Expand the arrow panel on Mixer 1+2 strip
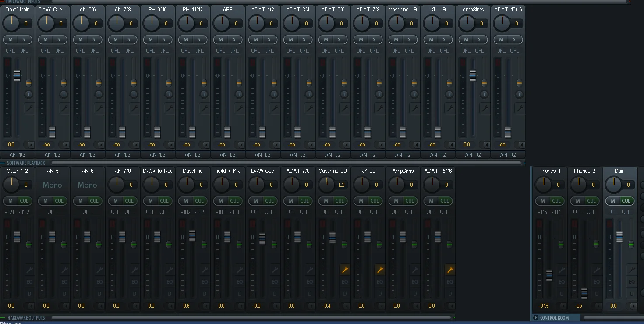Viewport: 644px width, 324px height. (31, 306)
